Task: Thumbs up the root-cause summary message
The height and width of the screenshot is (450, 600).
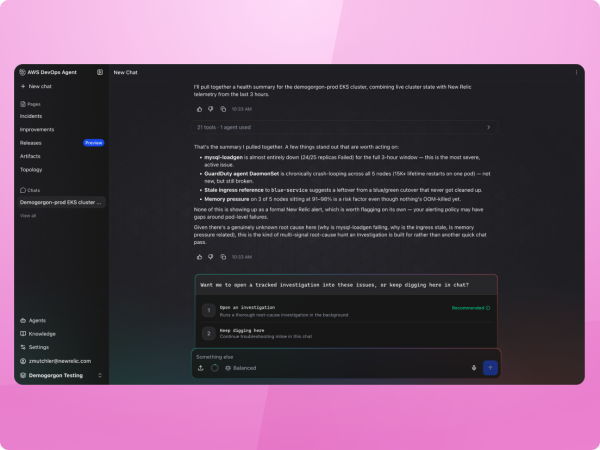Action: [x=199, y=257]
